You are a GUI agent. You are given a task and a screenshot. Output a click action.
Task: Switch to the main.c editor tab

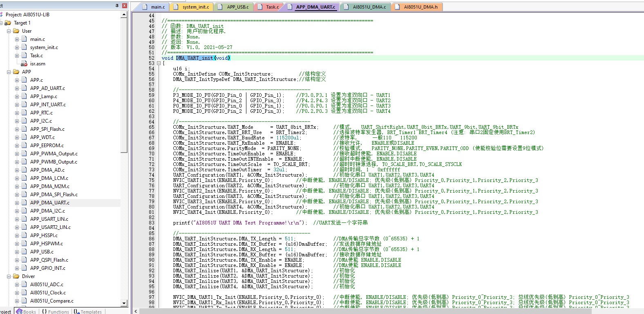(154, 7)
